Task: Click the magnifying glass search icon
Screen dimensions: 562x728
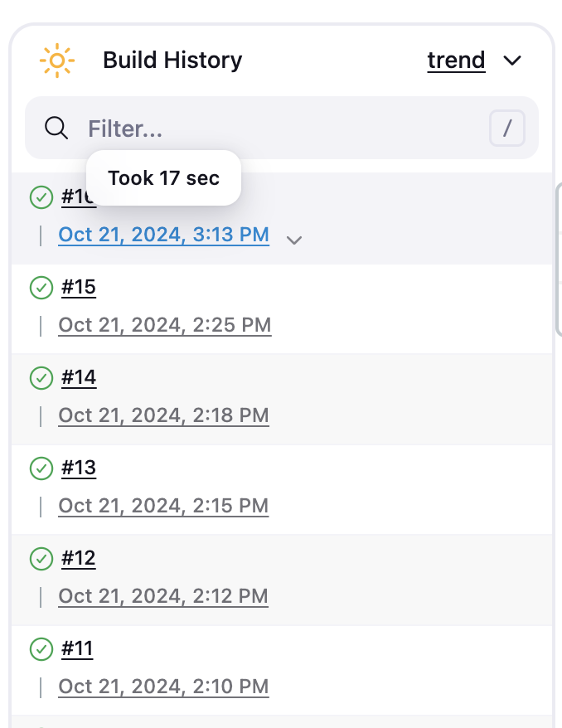Action: tap(56, 128)
